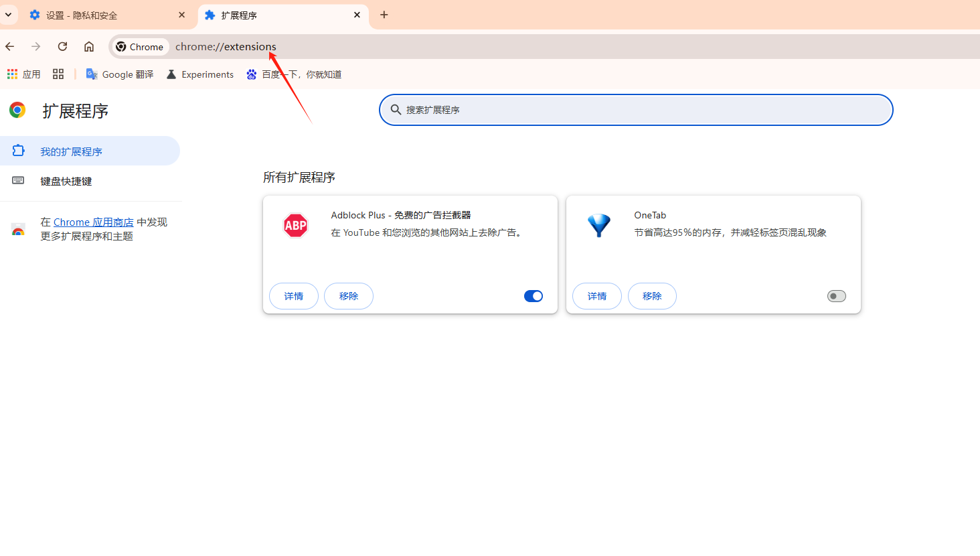Screen dimensions: 980x556
Task: Open the home page icon
Action: coord(88,46)
